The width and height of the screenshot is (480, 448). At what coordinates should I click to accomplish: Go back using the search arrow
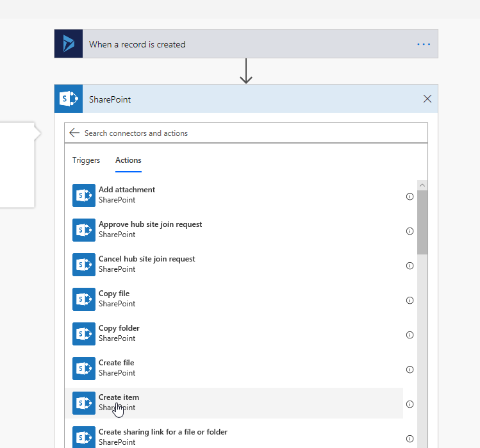[74, 133]
